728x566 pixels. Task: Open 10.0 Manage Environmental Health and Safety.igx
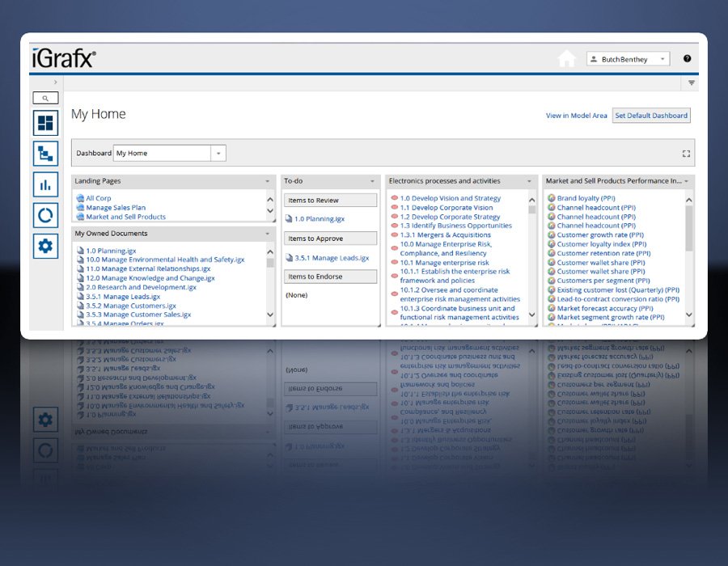[x=165, y=260]
